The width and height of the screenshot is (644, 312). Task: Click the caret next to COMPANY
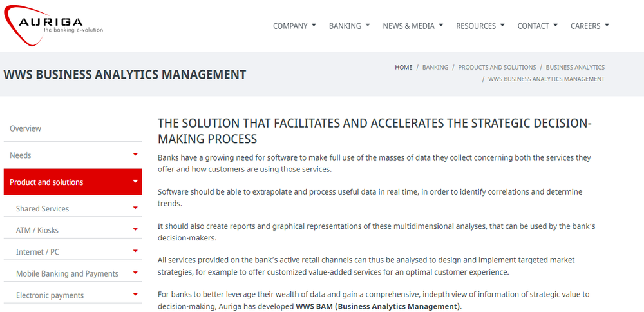tap(314, 25)
